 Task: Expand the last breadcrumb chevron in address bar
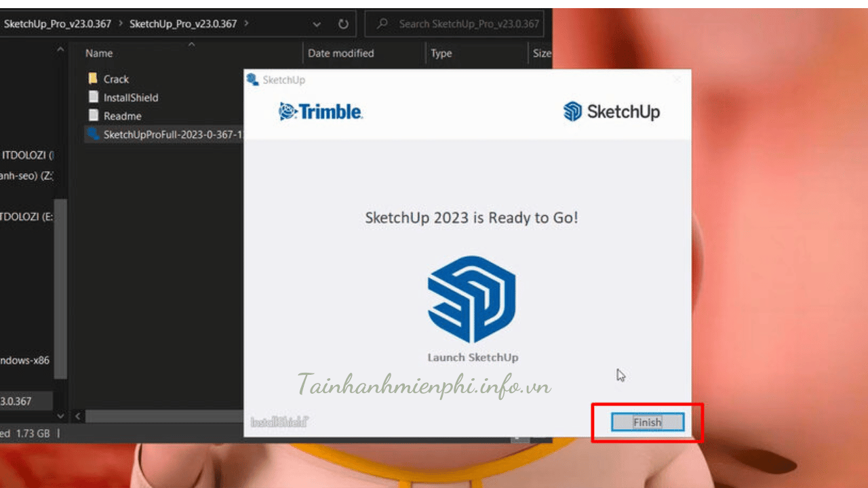pyautogui.click(x=246, y=24)
